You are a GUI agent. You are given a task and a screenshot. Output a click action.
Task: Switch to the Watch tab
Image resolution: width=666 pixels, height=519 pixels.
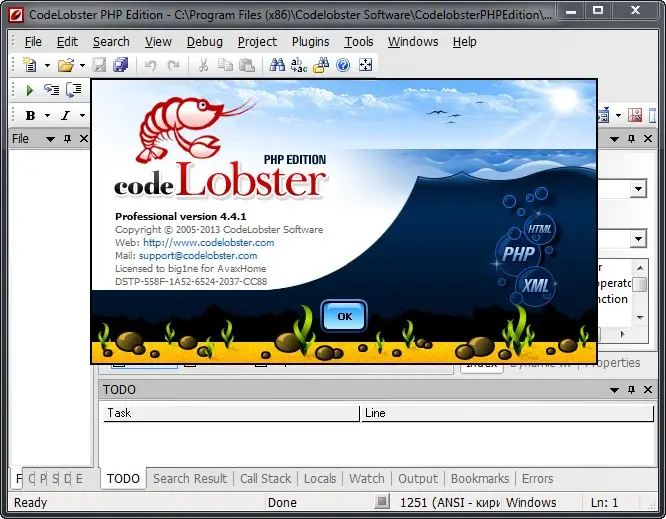click(x=367, y=479)
